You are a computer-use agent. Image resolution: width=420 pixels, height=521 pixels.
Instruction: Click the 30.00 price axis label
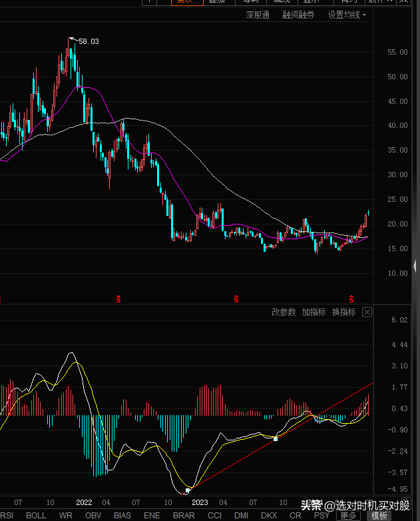tap(397, 175)
